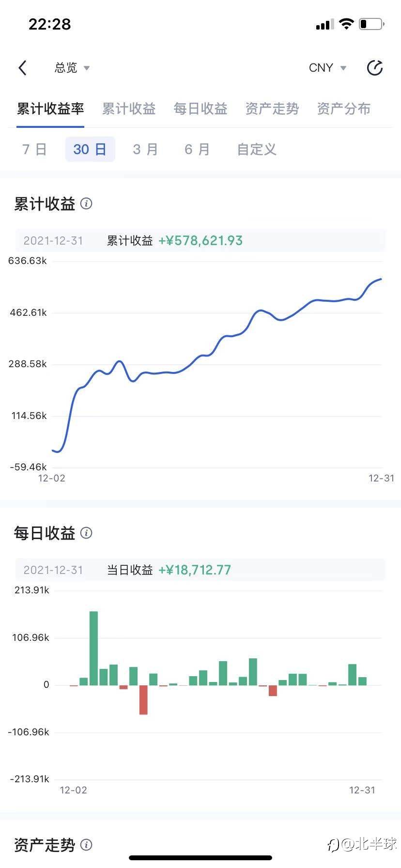
Task: Tap the back arrow icon
Action: click(x=22, y=68)
